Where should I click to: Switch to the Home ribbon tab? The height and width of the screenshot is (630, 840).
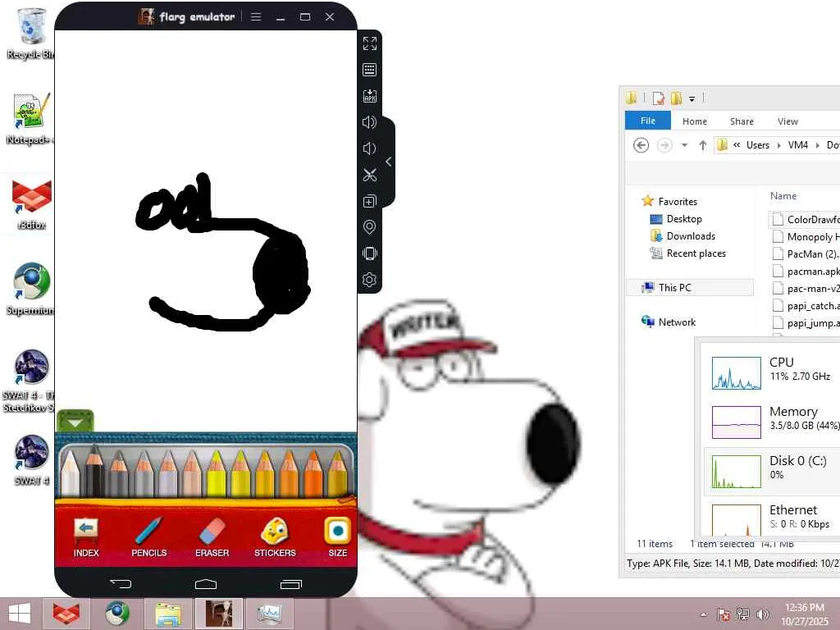click(x=694, y=121)
